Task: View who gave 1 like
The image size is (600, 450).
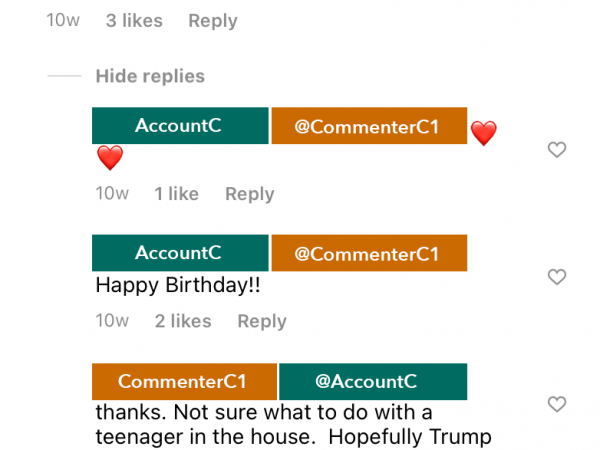Action: pyautogui.click(x=176, y=194)
